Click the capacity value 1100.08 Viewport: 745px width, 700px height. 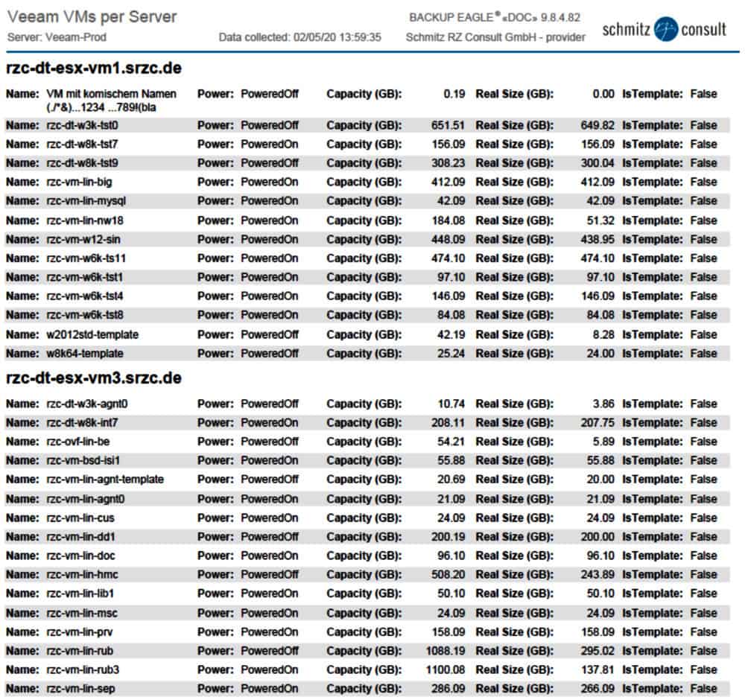click(x=445, y=669)
